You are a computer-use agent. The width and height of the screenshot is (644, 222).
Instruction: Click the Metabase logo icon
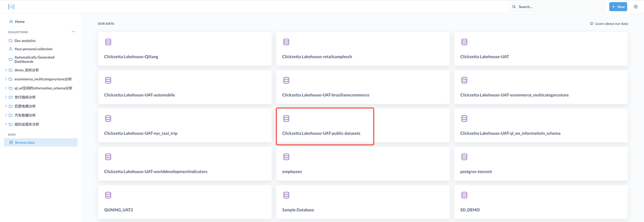11,7
